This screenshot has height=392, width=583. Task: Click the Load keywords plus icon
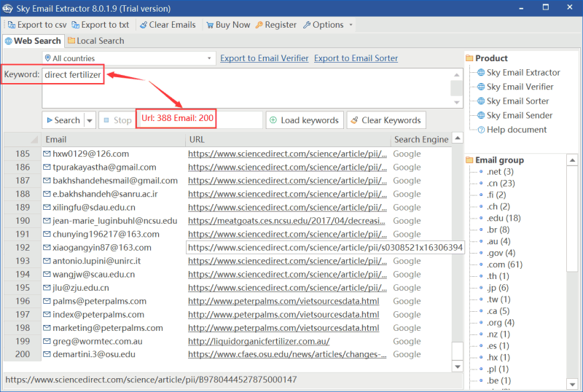[273, 119]
